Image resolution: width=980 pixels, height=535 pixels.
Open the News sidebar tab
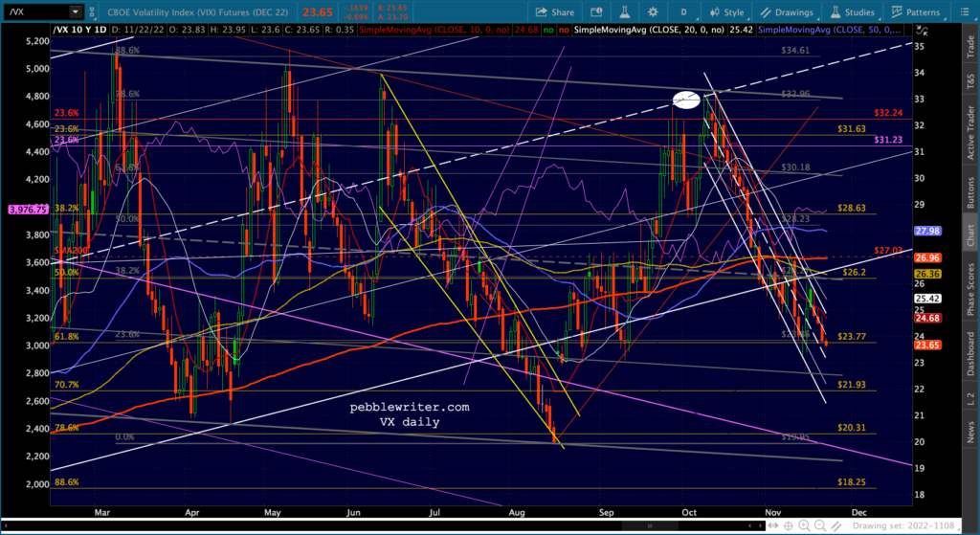(970, 432)
